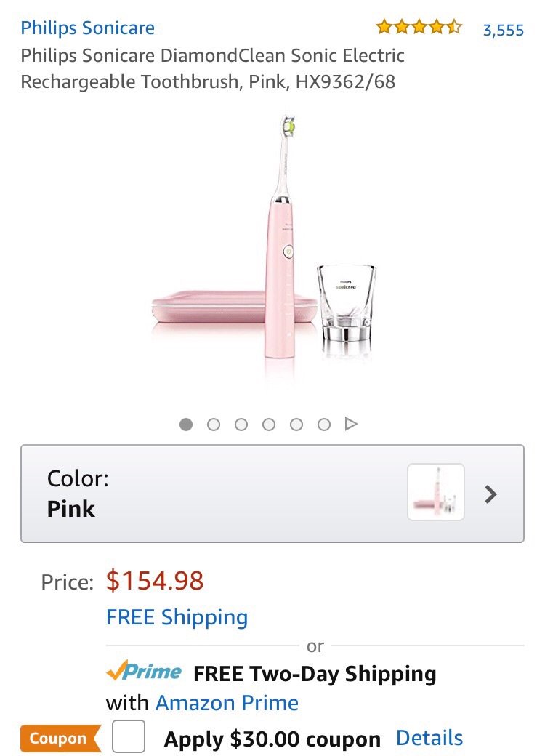Open the 3,555 customer reviews link
545x756 pixels.
point(503,30)
